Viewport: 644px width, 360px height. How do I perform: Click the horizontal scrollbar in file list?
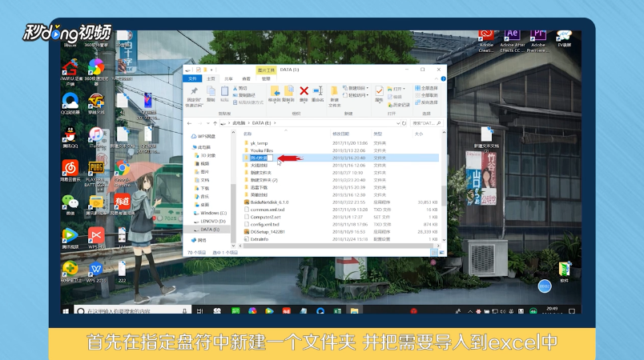click(x=337, y=246)
